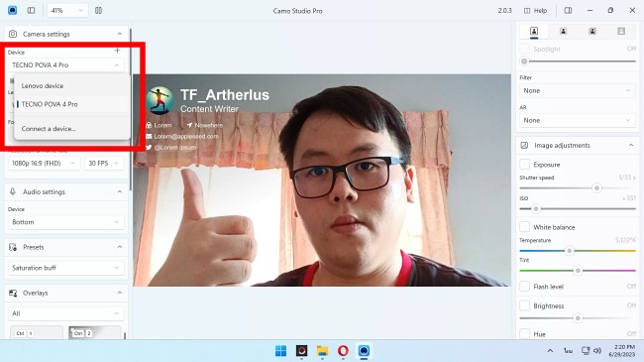Open the Filter dropdown
Image resolution: width=644 pixels, height=362 pixels.
(577, 90)
